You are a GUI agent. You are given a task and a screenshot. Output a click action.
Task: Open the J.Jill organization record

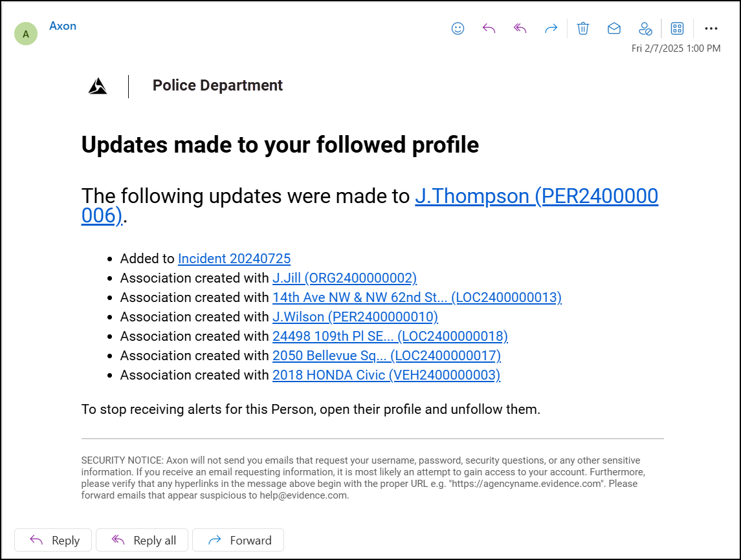pyautogui.click(x=344, y=278)
